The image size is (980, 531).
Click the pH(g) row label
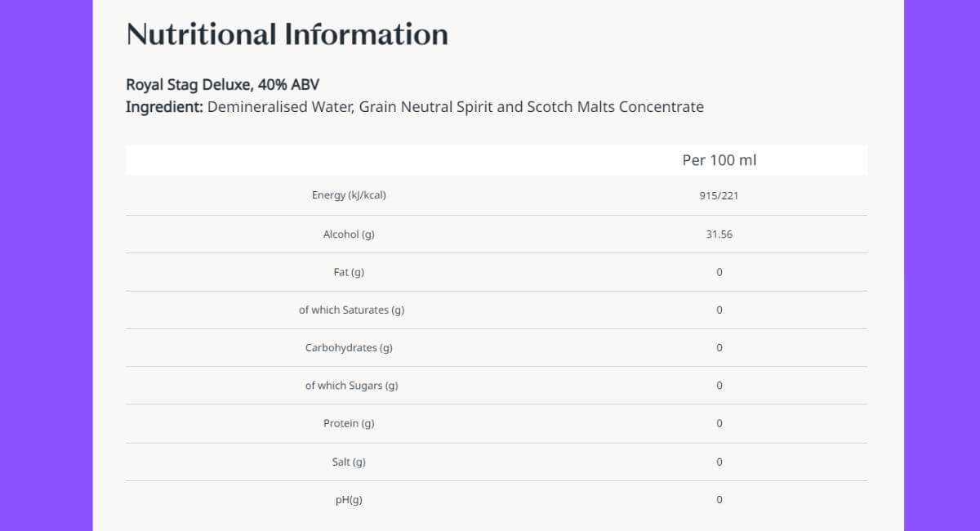[x=349, y=500]
